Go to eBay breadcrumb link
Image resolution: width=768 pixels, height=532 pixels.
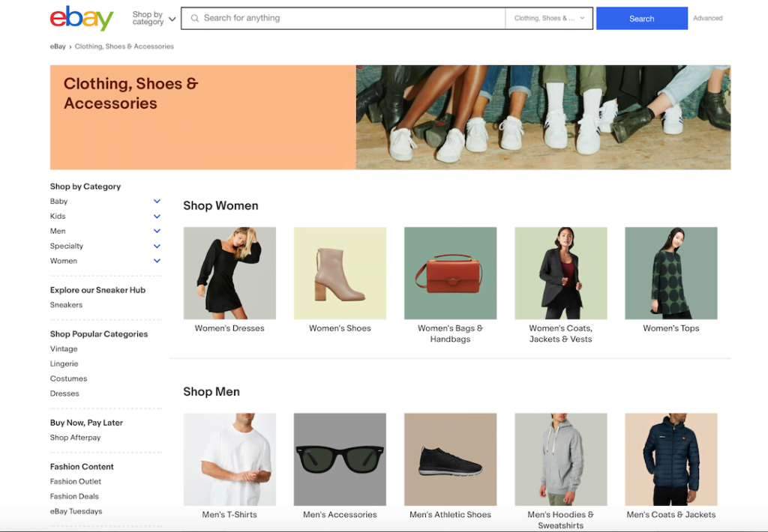(58, 46)
